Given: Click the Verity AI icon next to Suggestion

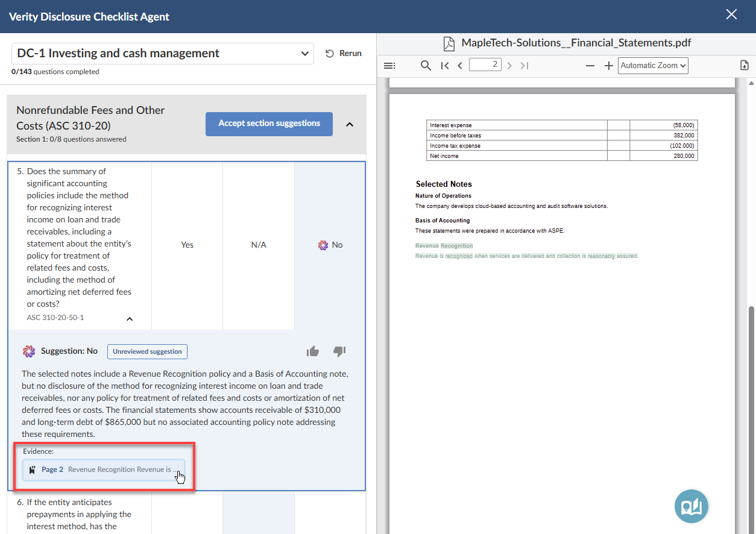Looking at the screenshot, I should (28, 351).
